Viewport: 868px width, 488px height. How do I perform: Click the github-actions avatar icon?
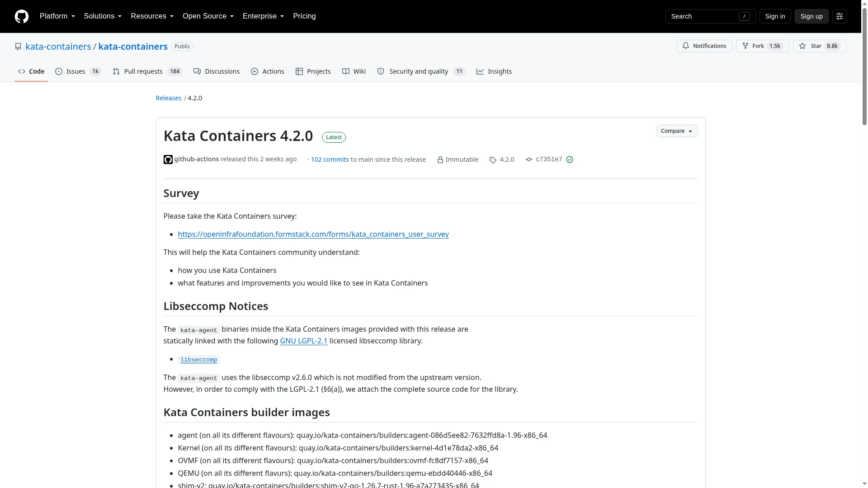point(168,160)
